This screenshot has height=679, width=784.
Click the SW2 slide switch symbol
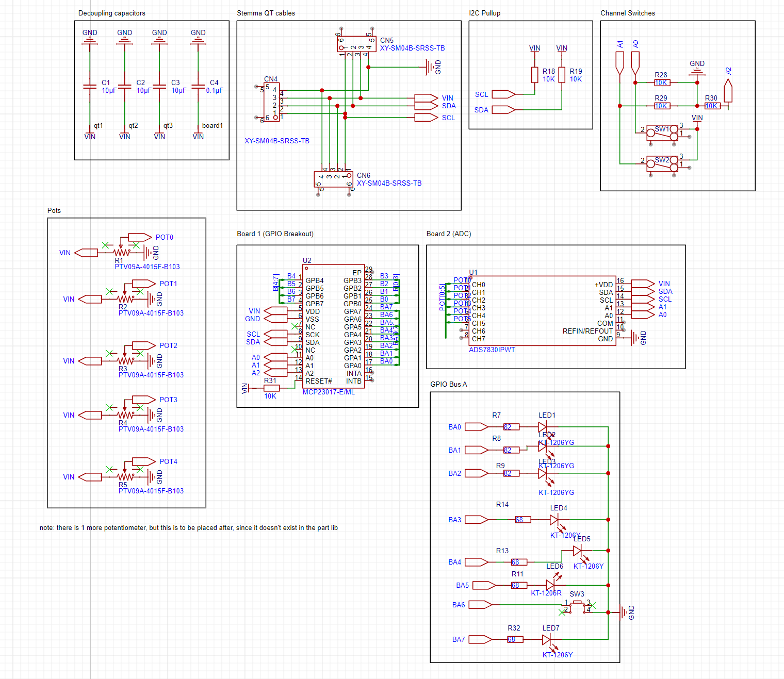point(662,164)
